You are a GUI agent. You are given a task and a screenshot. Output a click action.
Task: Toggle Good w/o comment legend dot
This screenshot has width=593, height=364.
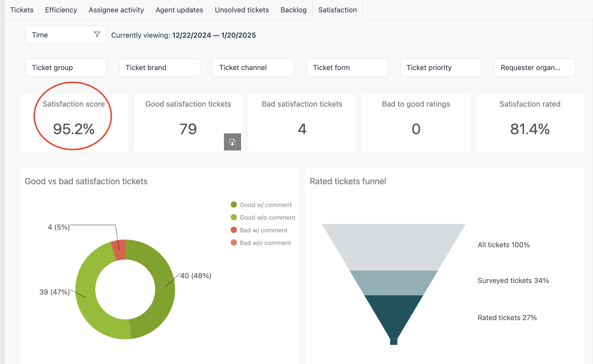(x=234, y=217)
